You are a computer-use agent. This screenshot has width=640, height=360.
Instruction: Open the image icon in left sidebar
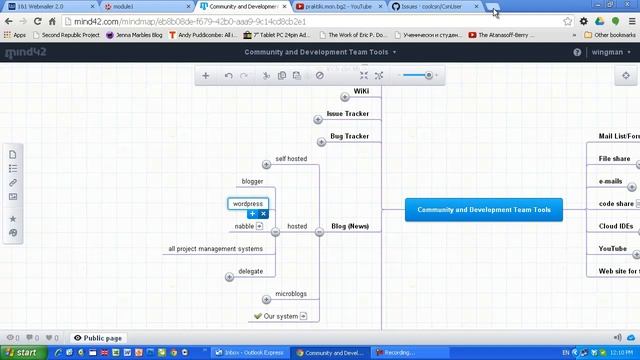tap(13, 197)
